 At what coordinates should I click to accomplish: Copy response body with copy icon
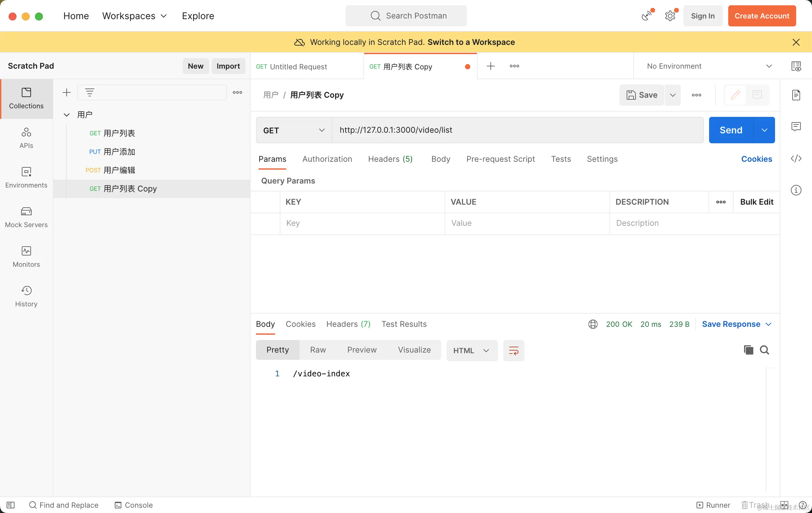click(748, 350)
